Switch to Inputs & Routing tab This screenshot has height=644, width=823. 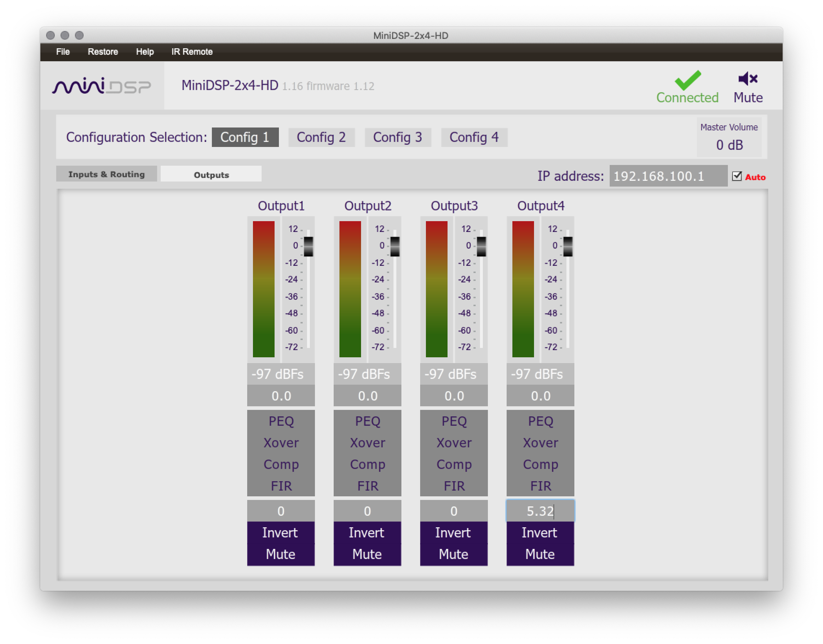(x=106, y=174)
